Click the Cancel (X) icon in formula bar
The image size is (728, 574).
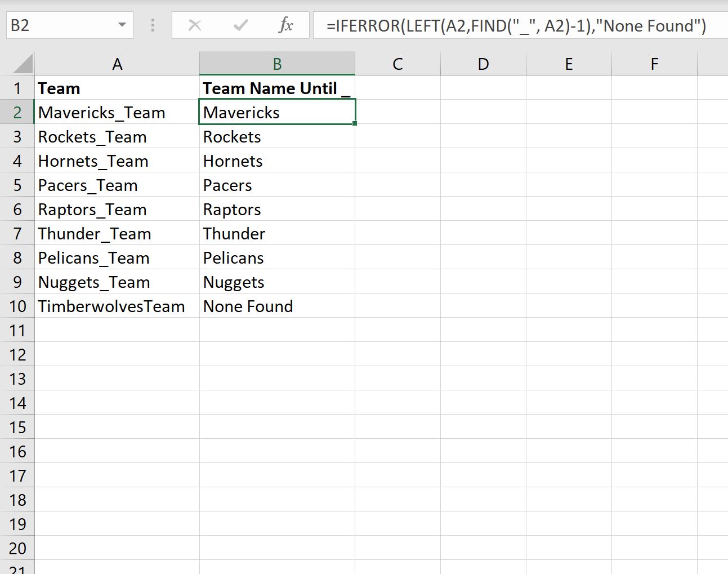(194, 25)
